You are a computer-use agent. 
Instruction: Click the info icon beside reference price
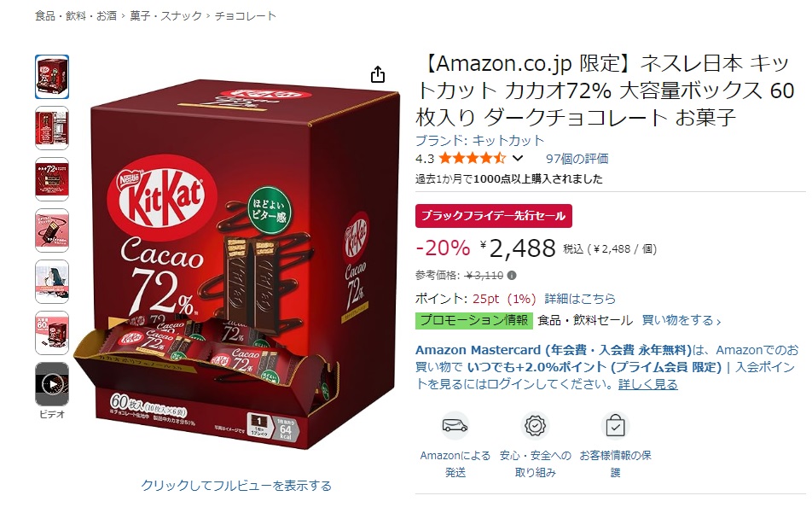[512, 276]
